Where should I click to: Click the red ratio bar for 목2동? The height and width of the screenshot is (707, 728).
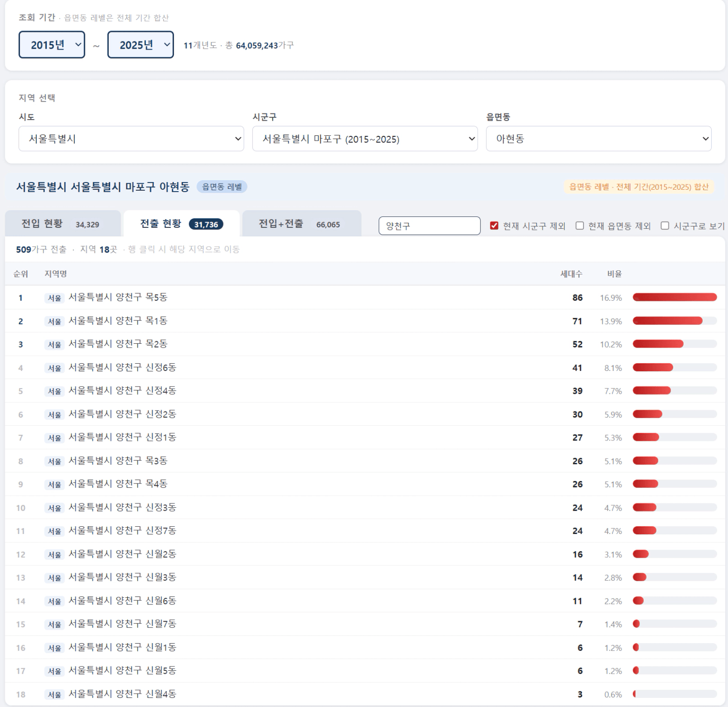click(658, 344)
